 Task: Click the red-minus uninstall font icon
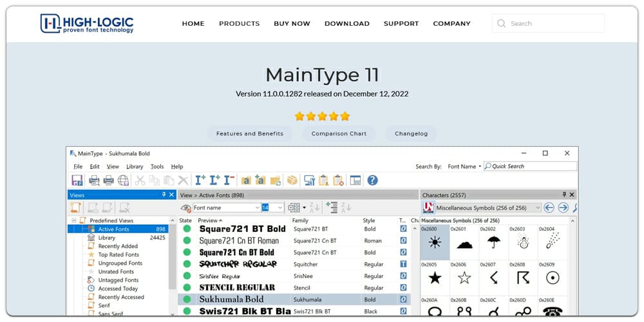(230, 180)
